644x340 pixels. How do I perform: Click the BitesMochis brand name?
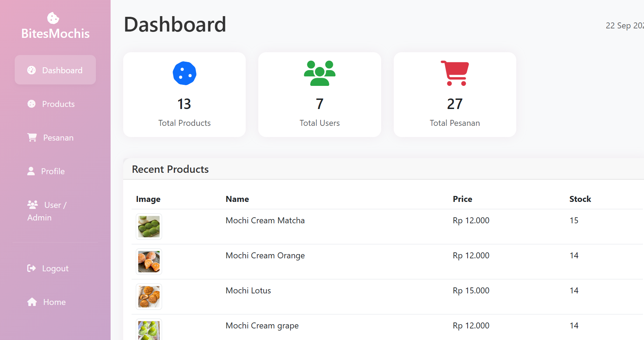point(55,34)
